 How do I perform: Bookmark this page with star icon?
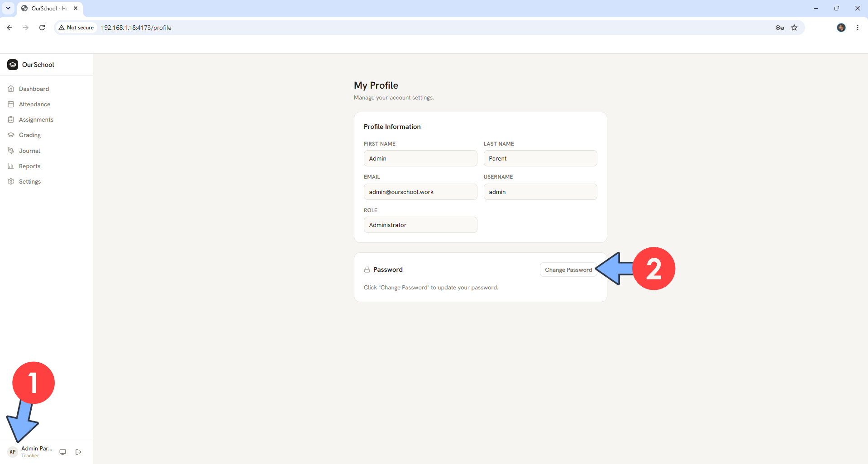click(x=794, y=28)
